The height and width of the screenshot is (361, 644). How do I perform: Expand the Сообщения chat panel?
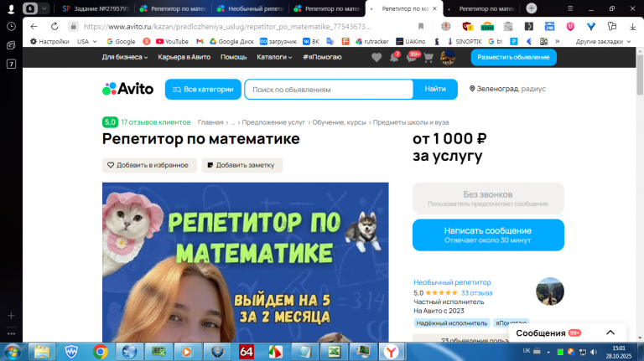[x=610, y=333]
